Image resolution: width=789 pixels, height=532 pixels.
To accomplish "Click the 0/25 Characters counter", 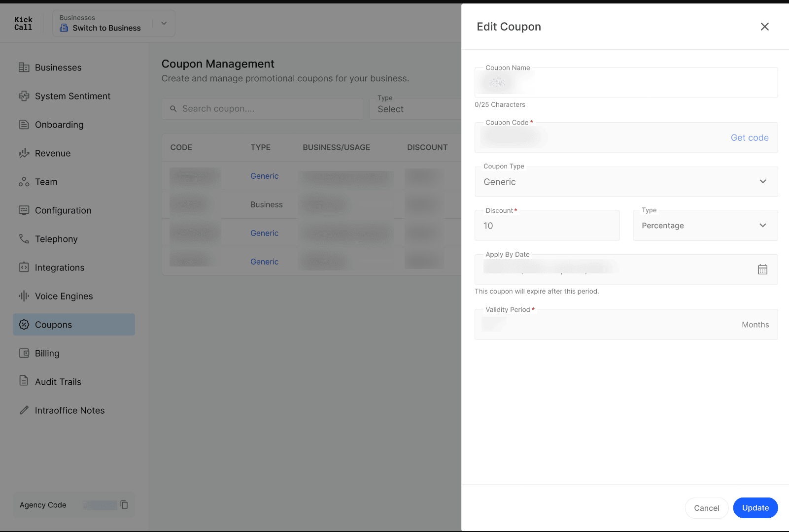I will point(500,104).
